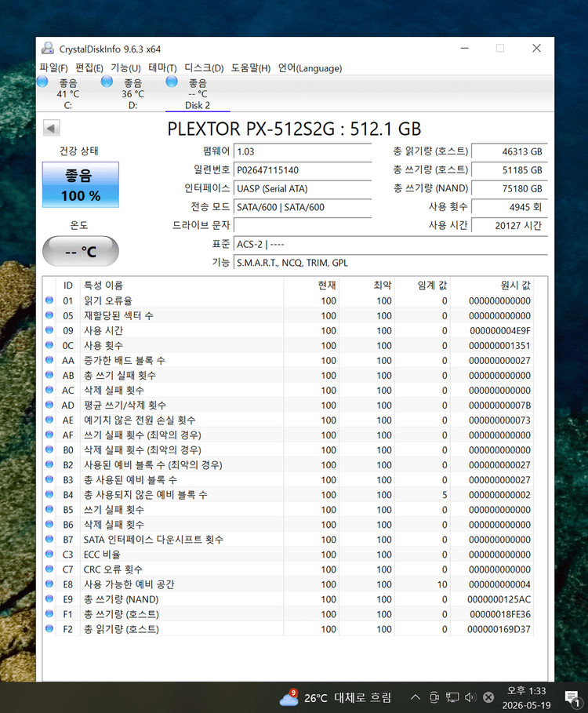This screenshot has width=588, height=713.
Task: Click the 특성 이름 column header
Action: (182, 285)
